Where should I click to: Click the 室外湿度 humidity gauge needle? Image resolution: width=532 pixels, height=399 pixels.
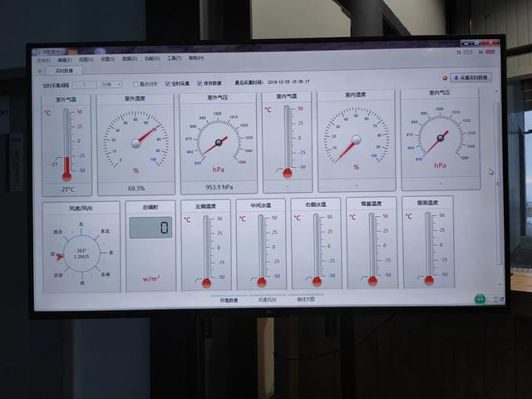[148, 135]
